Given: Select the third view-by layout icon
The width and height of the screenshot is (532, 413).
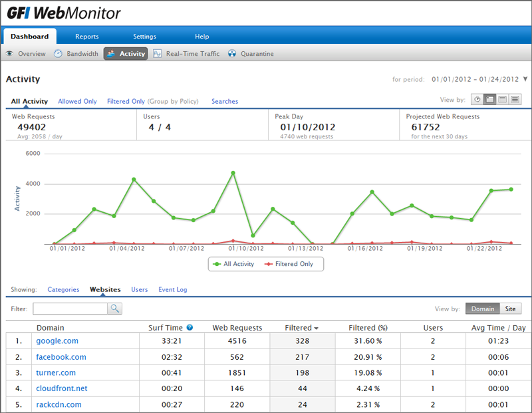Looking at the screenshot, I should [503, 100].
